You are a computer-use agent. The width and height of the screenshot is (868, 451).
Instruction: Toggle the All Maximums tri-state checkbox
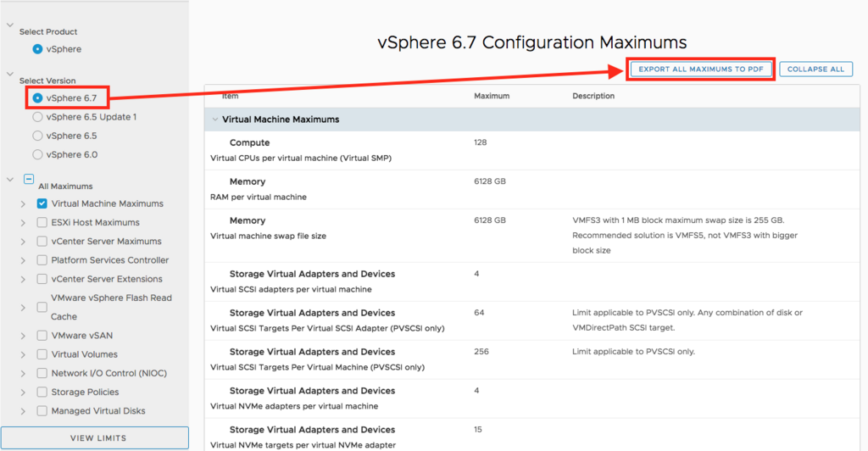29,179
